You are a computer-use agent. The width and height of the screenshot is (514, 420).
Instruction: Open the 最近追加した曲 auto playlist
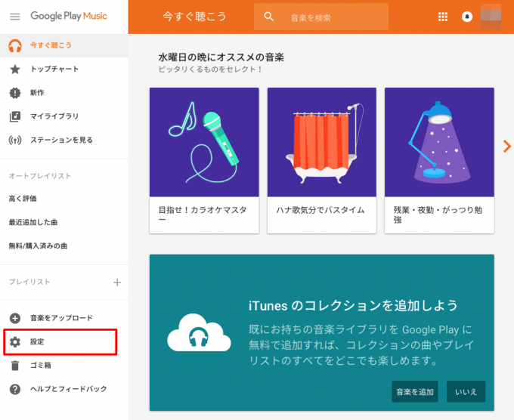click(x=33, y=222)
